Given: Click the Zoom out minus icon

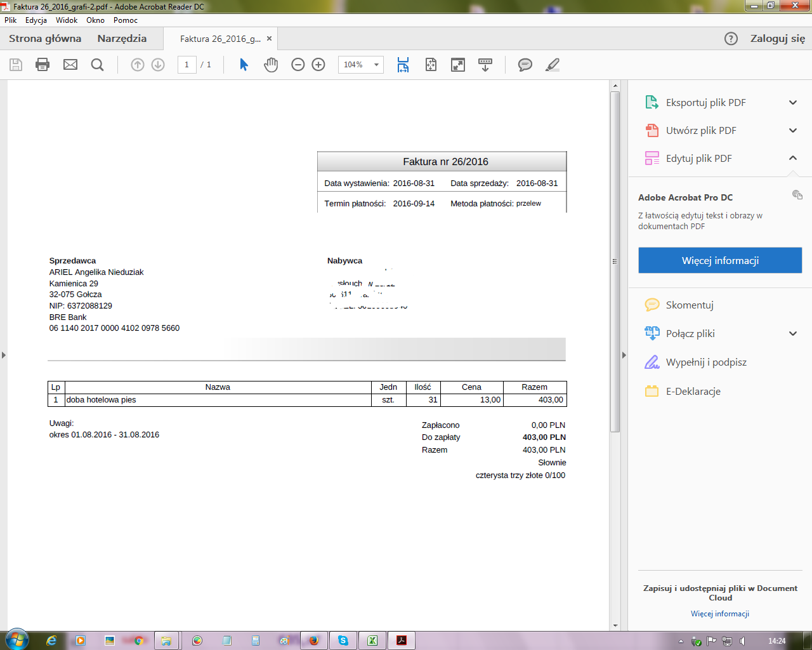Looking at the screenshot, I should [x=298, y=65].
